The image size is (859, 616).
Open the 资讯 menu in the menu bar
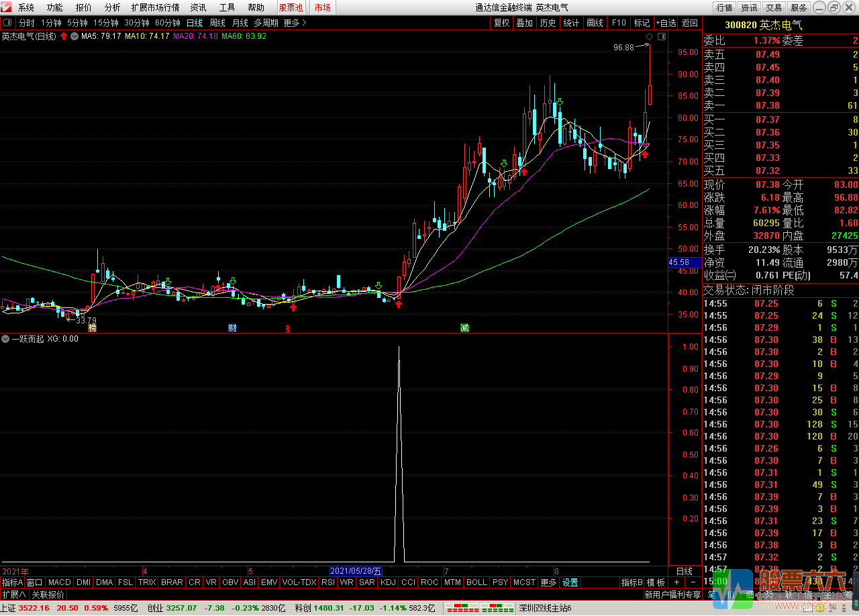[198, 8]
